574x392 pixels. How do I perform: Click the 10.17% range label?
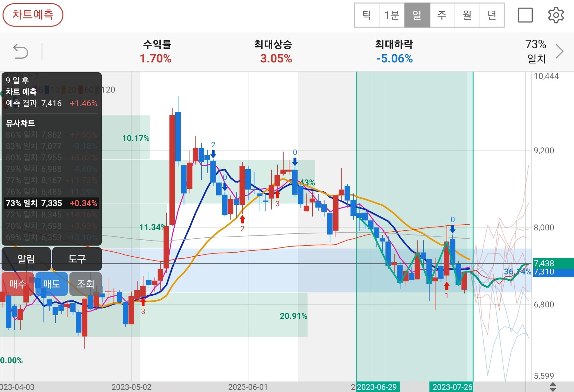(136, 138)
